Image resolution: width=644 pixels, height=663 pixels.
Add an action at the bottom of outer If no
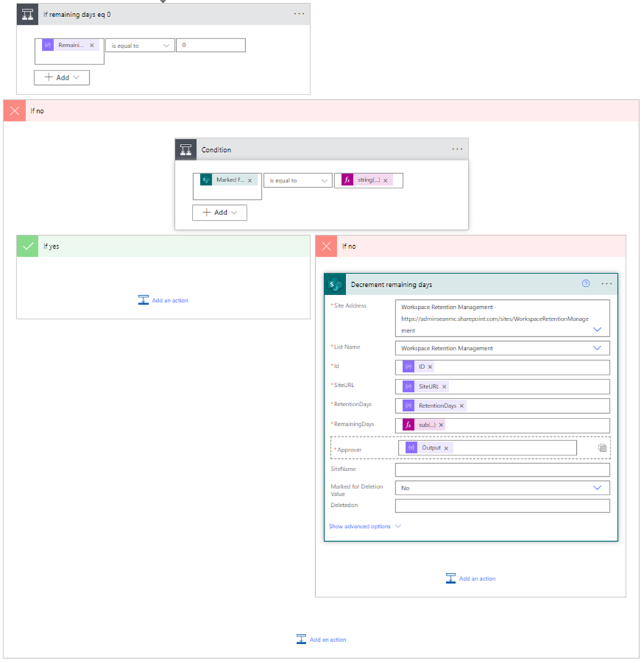click(x=321, y=639)
